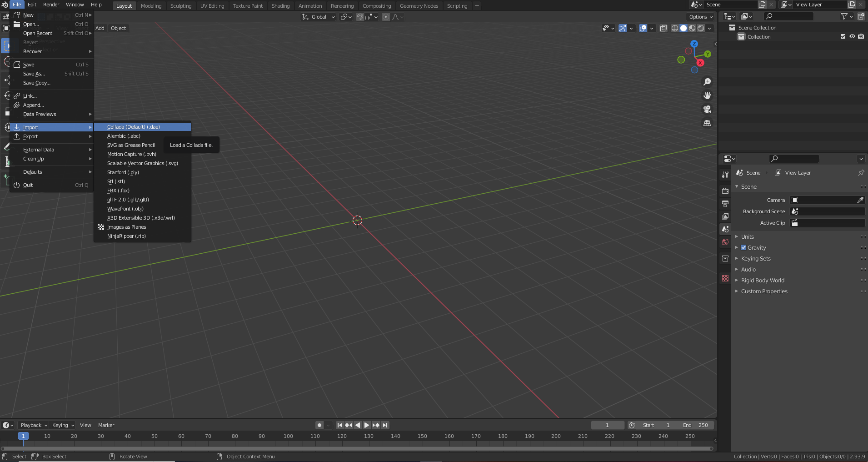The height and width of the screenshot is (462, 868).
Task: Toggle show overlays button
Action: pyautogui.click(x=643, y=28)
